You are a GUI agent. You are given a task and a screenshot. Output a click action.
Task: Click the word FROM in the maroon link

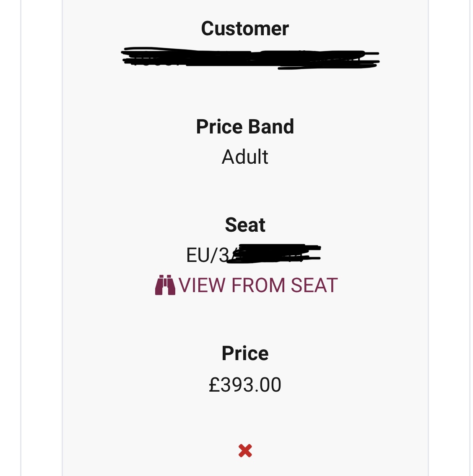pos(258,285)
